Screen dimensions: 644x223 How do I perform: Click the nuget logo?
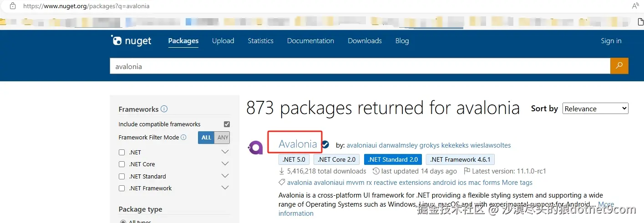[x=131, y=41]
